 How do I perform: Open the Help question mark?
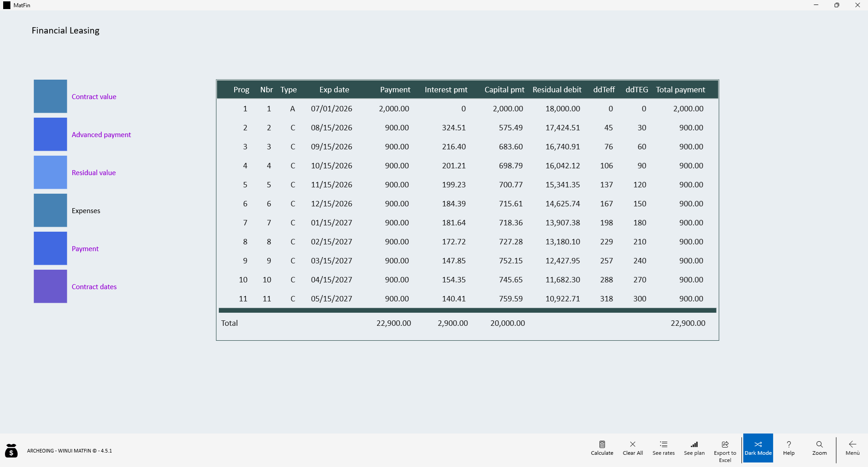(789, 448)
